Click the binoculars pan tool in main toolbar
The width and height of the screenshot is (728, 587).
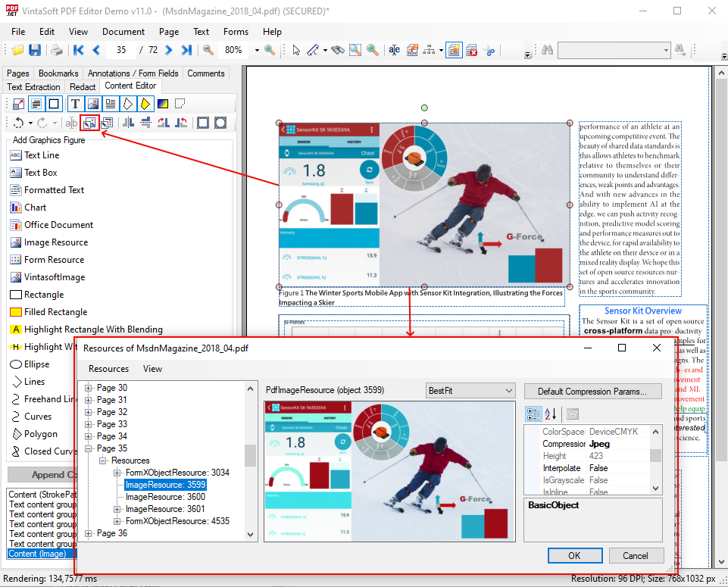(x=338, y=50)
